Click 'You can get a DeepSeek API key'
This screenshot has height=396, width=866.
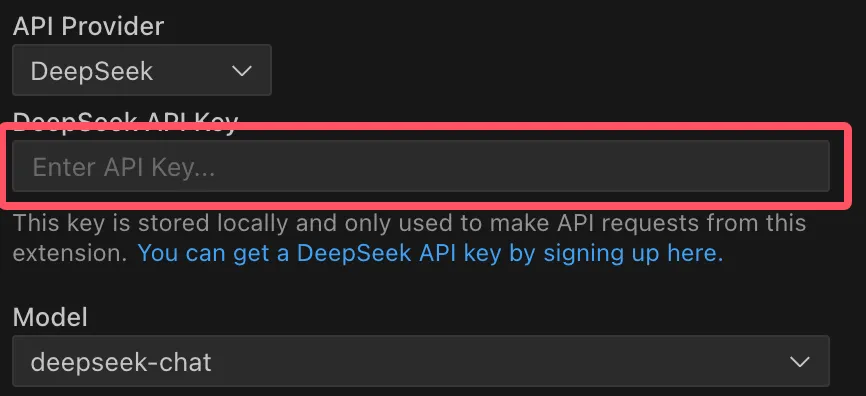pos(320,253)
